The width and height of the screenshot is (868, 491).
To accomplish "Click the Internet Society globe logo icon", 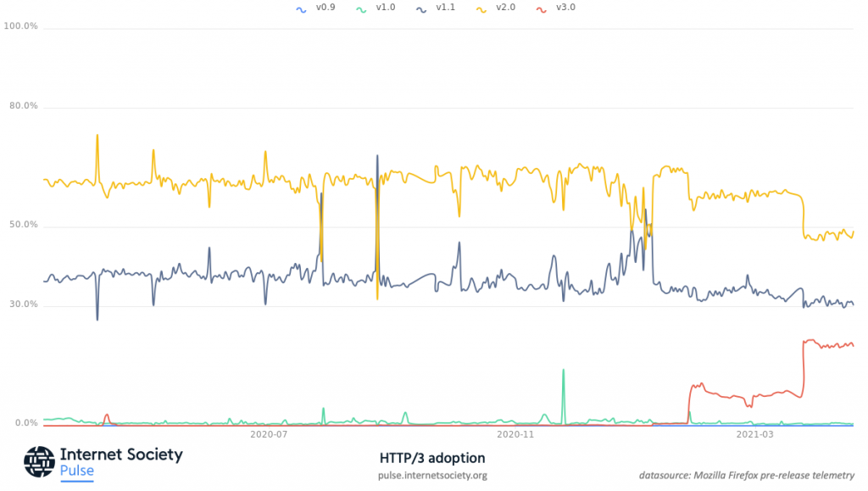I will (x=40, y=462).
